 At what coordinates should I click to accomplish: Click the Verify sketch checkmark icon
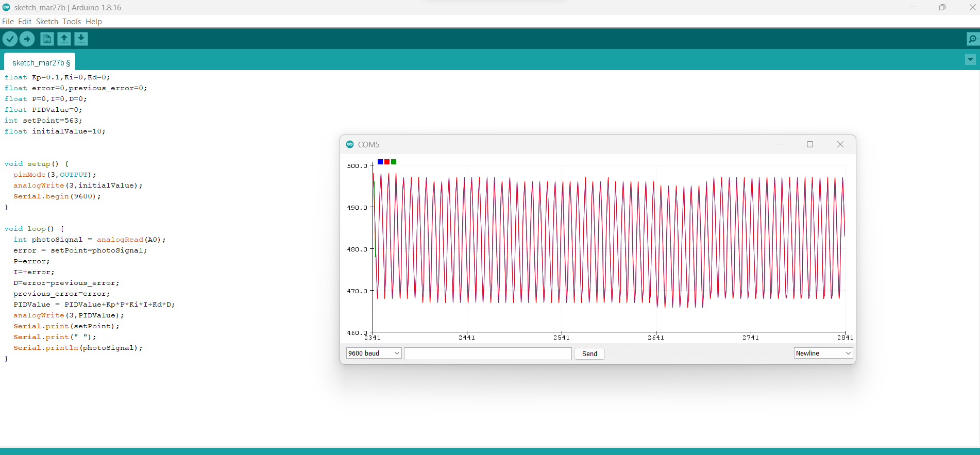click(x=10, y=39)
